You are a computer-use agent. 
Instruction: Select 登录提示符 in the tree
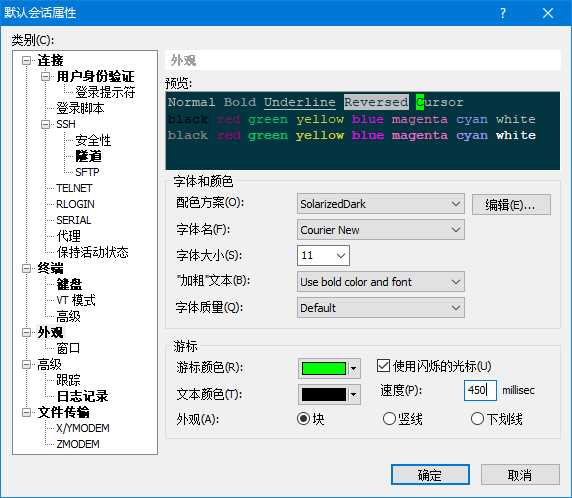tap(105, 92)
